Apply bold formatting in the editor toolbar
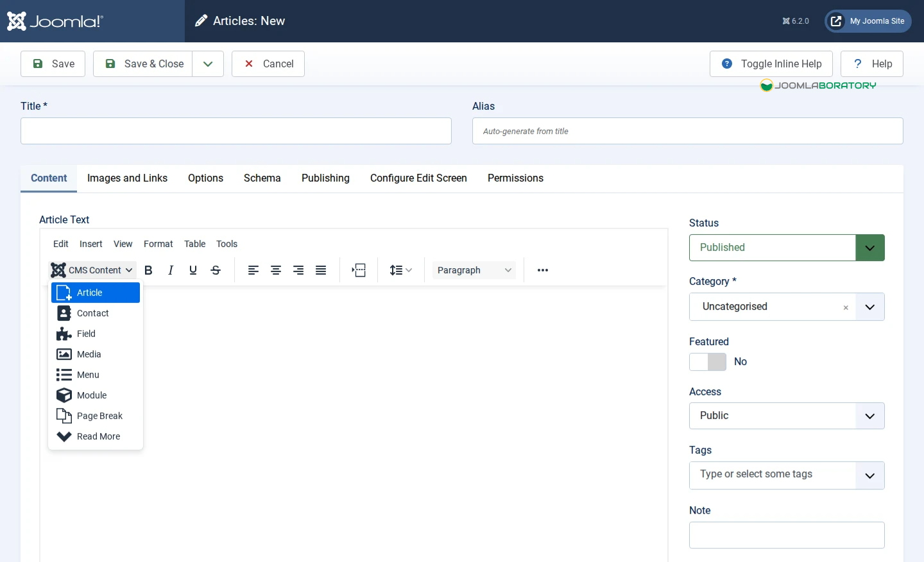The image size is (924, 562). pyautogui.click(x=148, y=270)
